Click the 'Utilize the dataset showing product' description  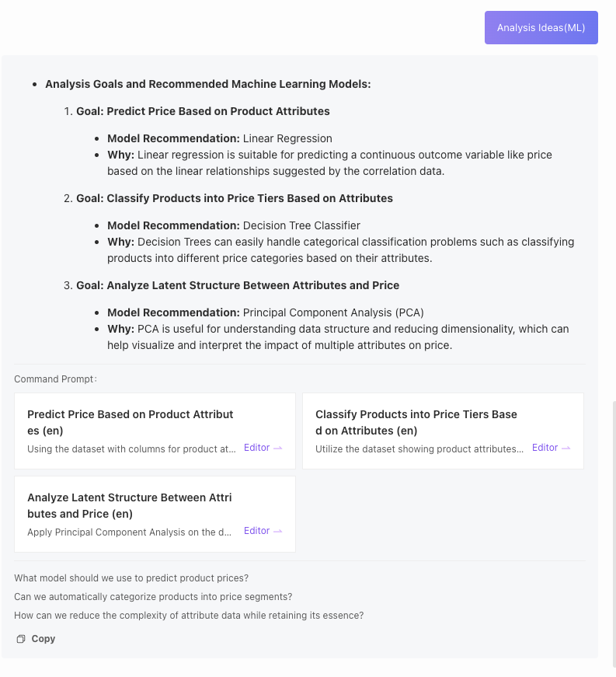point(419,448)
